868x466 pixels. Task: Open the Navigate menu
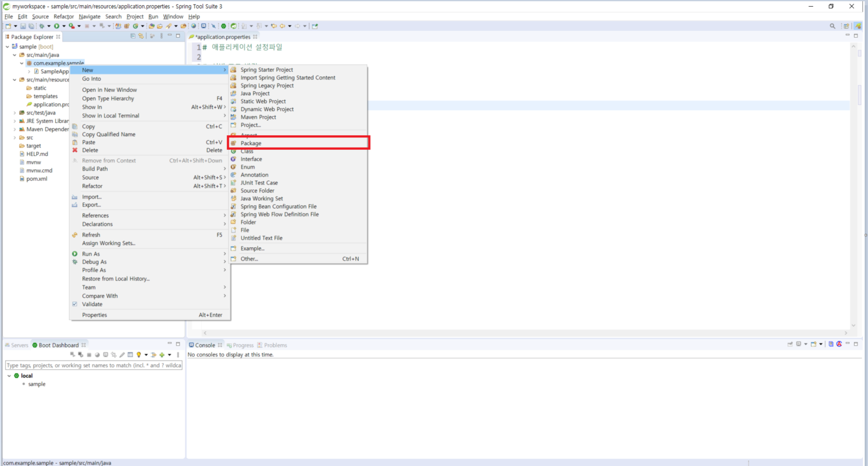tap(90, 16)
